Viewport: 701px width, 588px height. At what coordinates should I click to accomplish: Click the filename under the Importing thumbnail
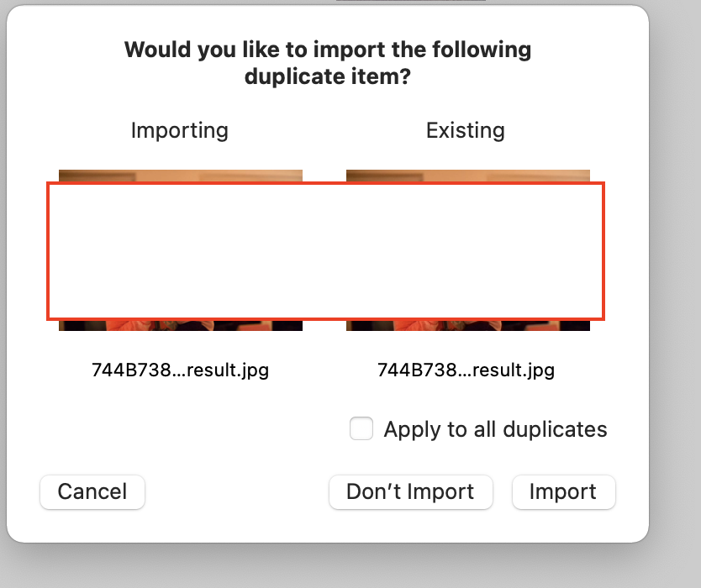pyautogui.click(x=181, y=370)
